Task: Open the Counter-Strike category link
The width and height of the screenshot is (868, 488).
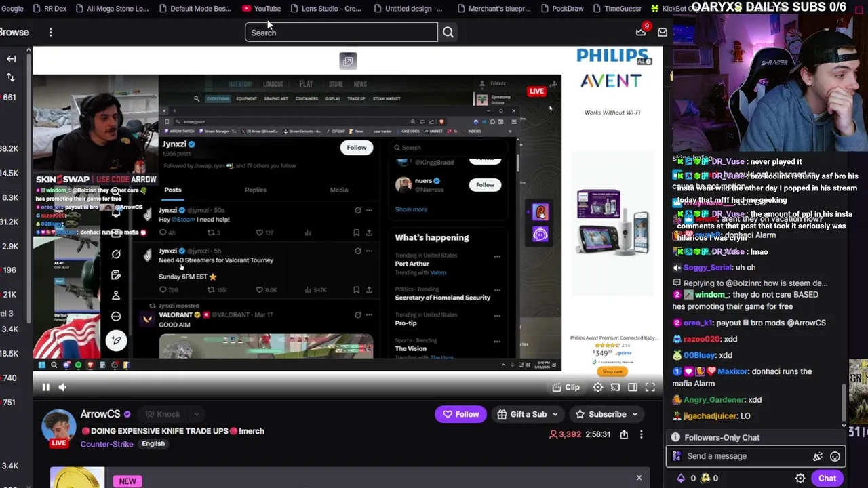Action: (x=106, y=444)
